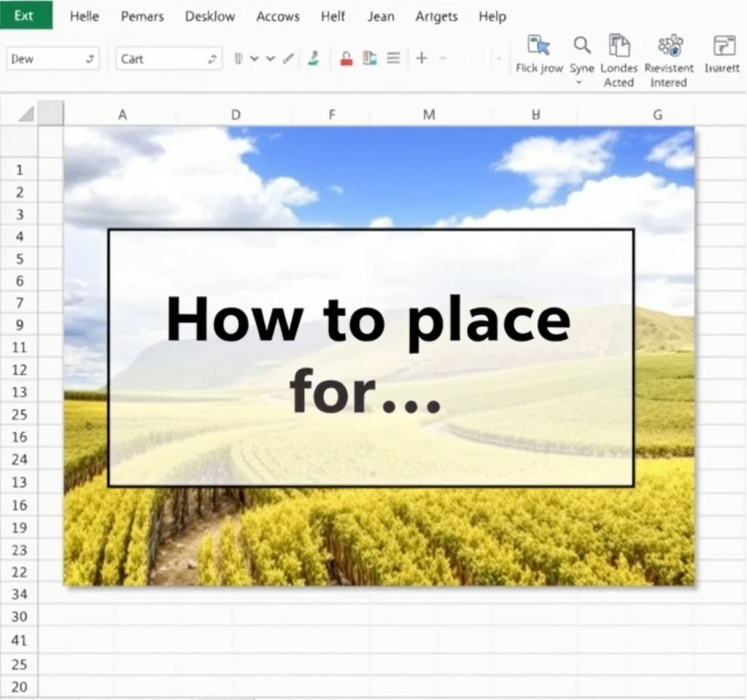The width and height of the screenshot is (747, 700).
Task: Open the Dew combo box dropdown
Action: pos(90,59)
